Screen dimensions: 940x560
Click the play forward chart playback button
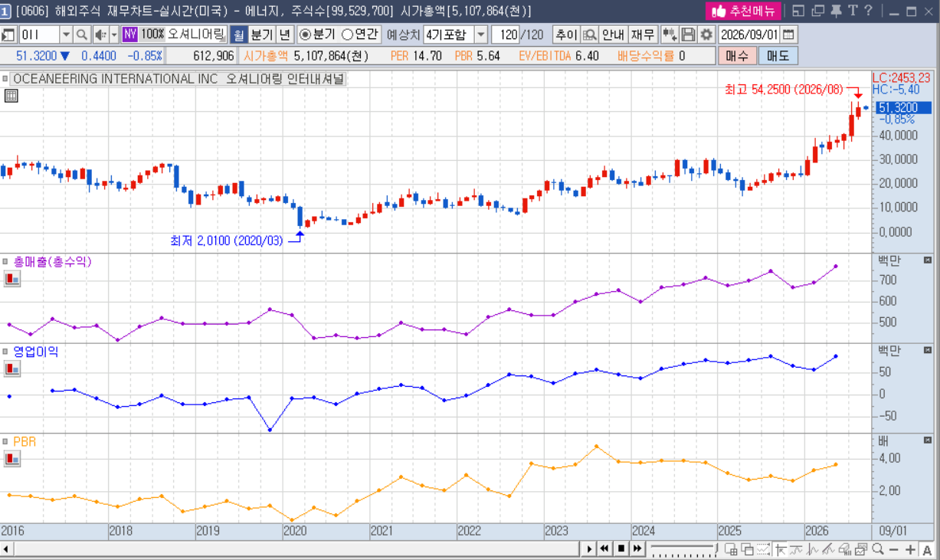coord(589,549)
